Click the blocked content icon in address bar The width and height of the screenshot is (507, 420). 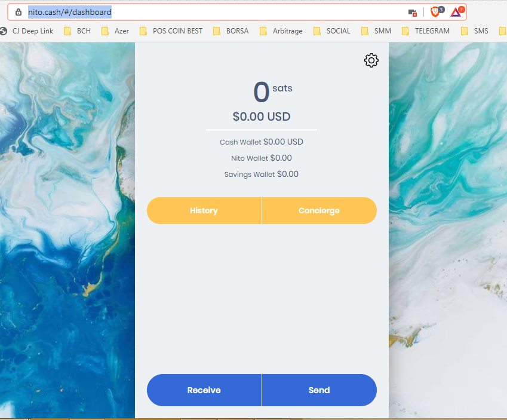[x=412, y=13]
